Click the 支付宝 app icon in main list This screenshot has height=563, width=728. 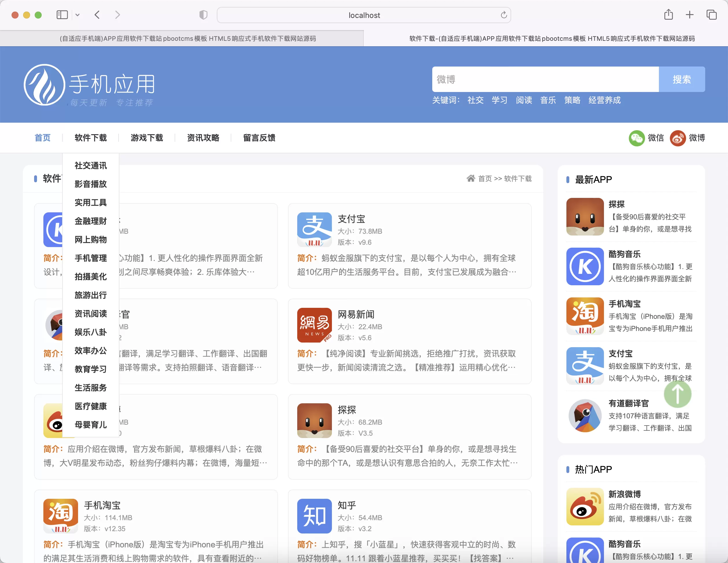314,229
